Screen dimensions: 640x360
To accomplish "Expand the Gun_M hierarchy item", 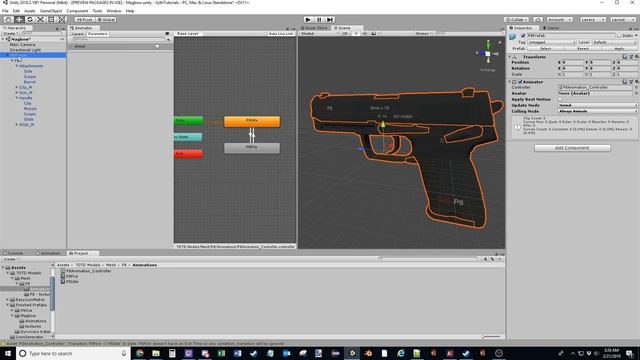I will point(17,93).
